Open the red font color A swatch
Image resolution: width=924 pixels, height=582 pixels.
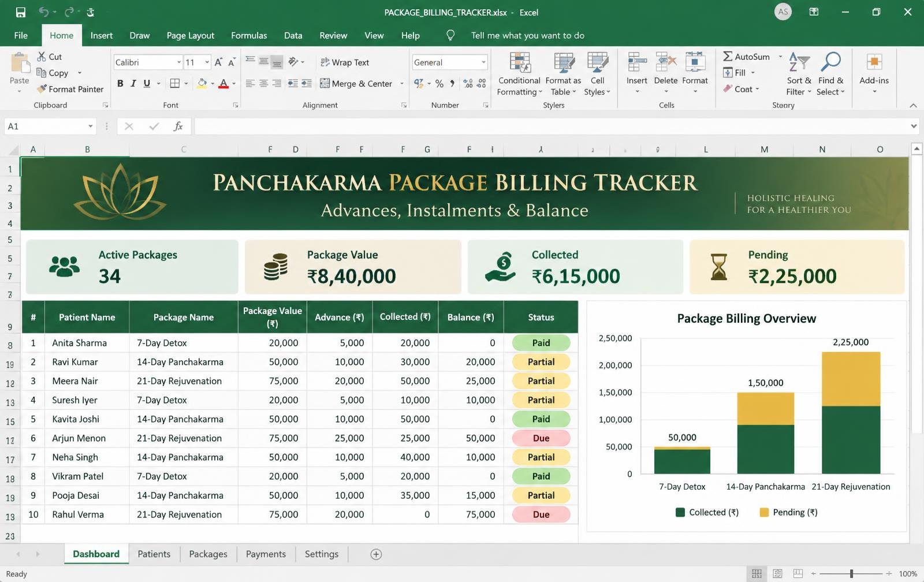223,84
